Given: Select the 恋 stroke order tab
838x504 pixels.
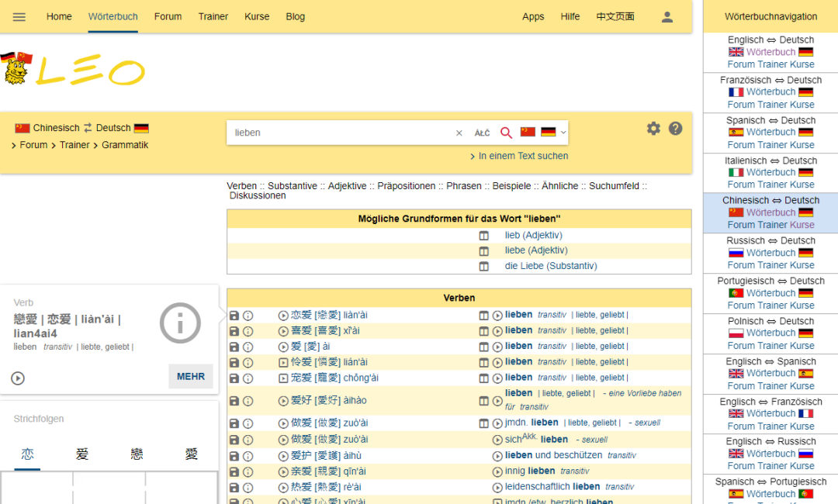Looking at the screenshot, I should point(27,454).
